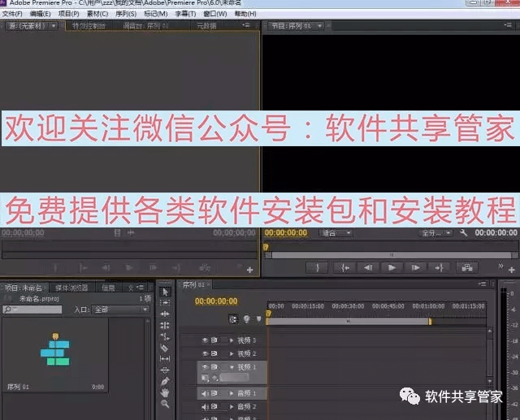
Task: Click Export Frame camera button in Program monitor
Action: pyautogui.click(x=467, y=267)
